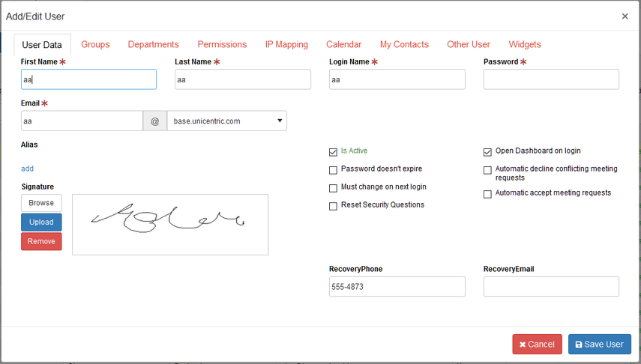Tick Must change on next login
The width and height of the screenshot is (641, 364).
tap(333, 188)
